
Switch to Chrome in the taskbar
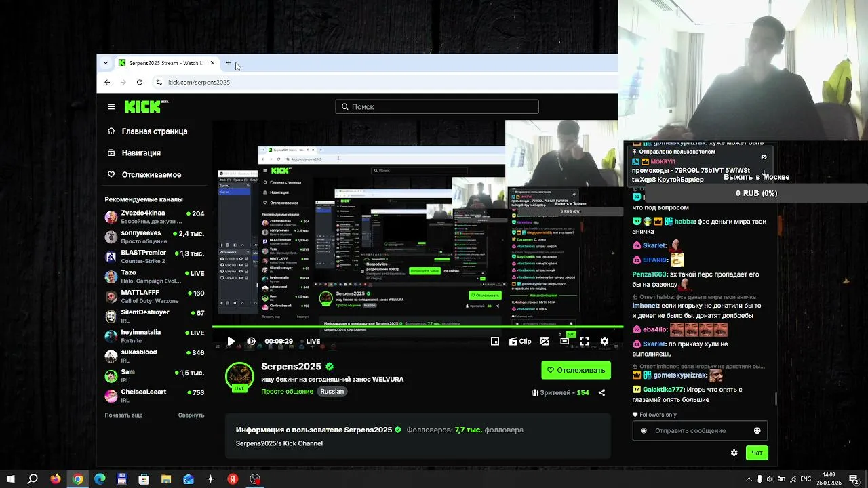tap(78, 479)
